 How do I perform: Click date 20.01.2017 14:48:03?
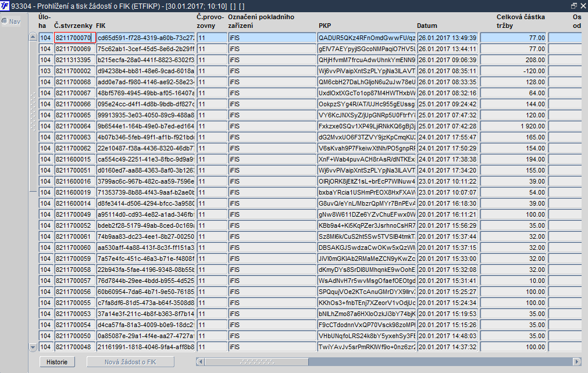coord(447,336)
